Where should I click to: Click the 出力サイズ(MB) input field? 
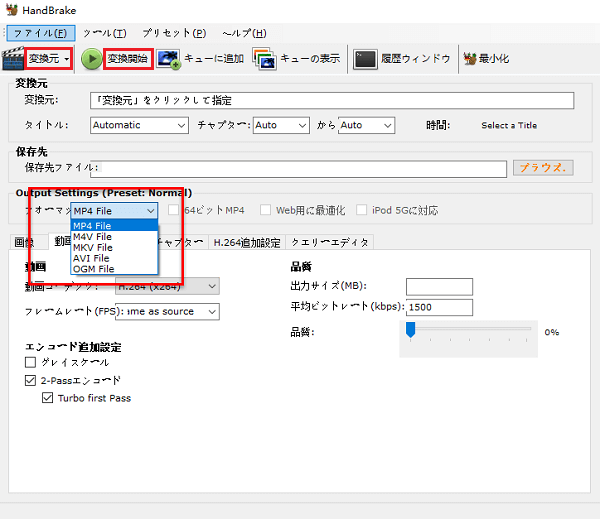pyautogui.click(x=439, y=286)
